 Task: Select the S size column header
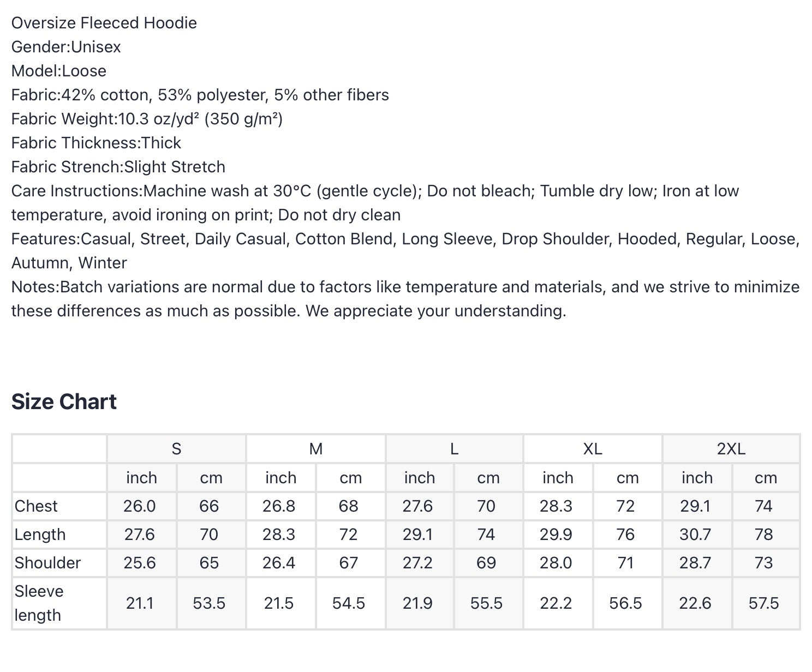pyautogui.click(x=176, y=449)
